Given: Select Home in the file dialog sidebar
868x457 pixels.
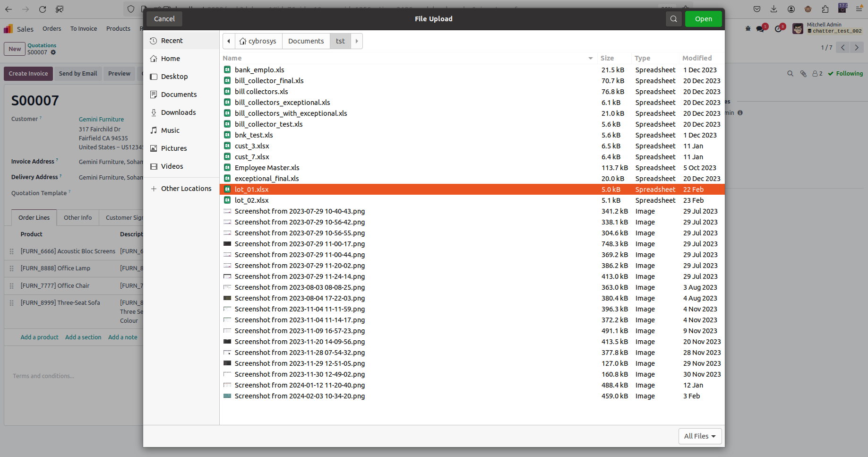Looking at the screenshot, I should 181,59.
